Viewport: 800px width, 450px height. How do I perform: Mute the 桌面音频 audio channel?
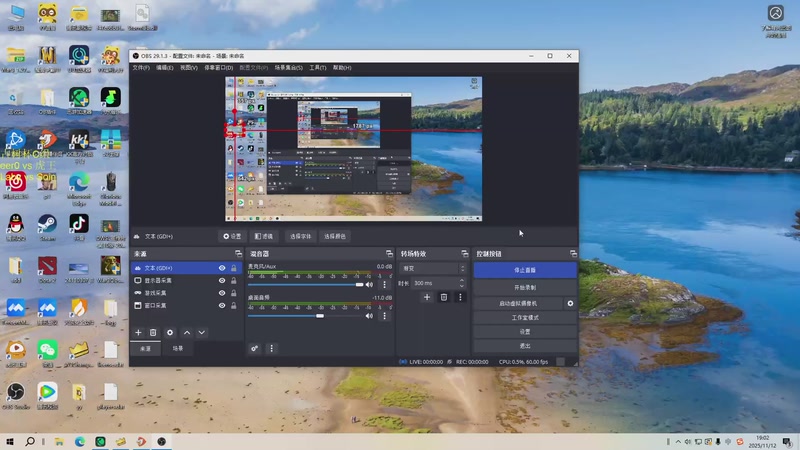coord(369,316)
